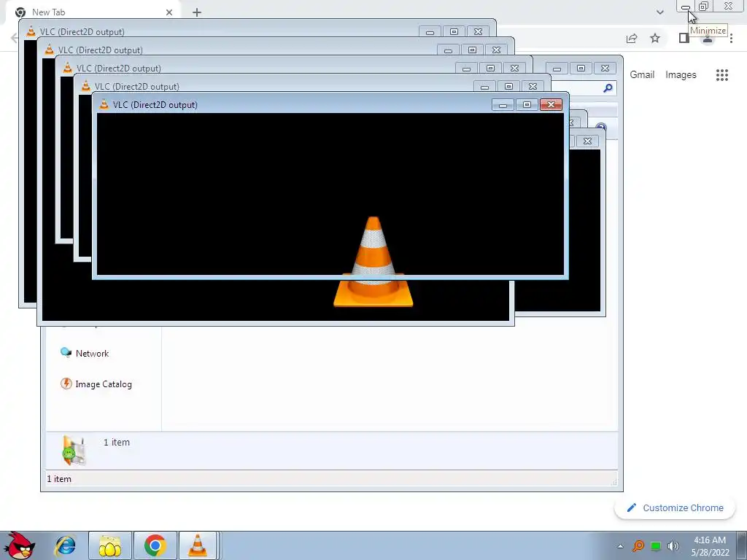Minimize the Chrome window

tap(685, 7)
